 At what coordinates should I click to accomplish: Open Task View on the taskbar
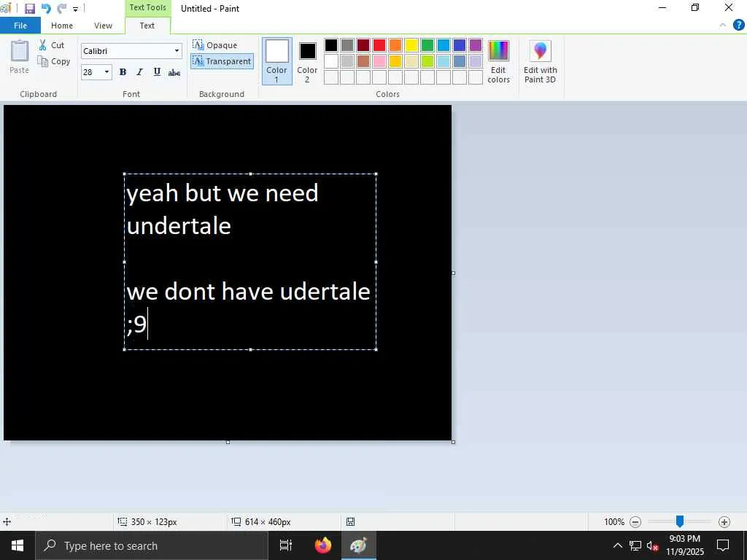[286, 545]
